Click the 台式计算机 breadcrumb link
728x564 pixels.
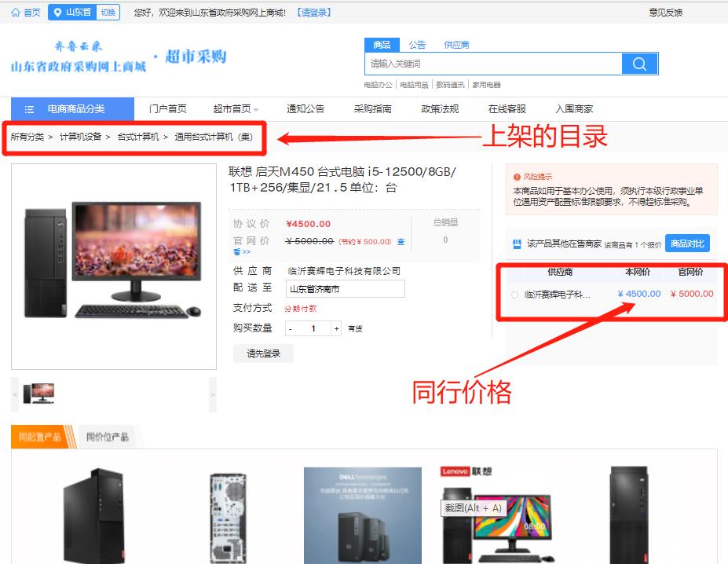click(x=138, y=137)
